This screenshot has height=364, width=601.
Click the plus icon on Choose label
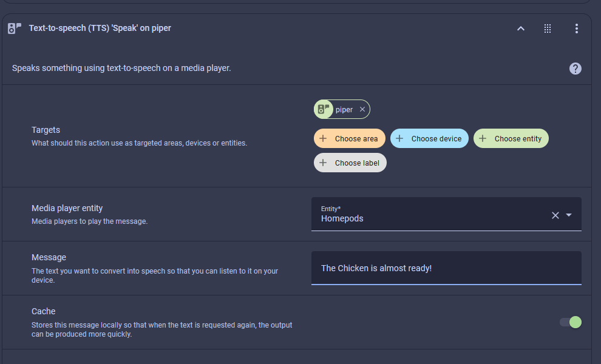323,163
